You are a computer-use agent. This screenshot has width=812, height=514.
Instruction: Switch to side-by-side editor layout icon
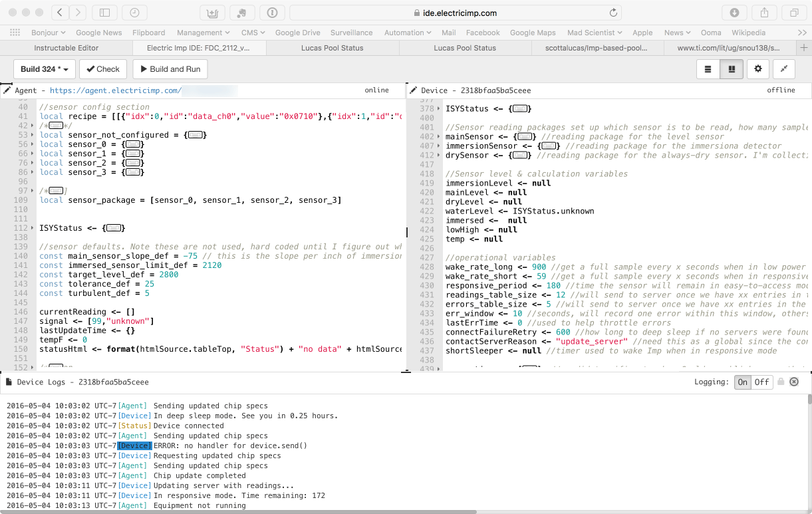point(732,69)
